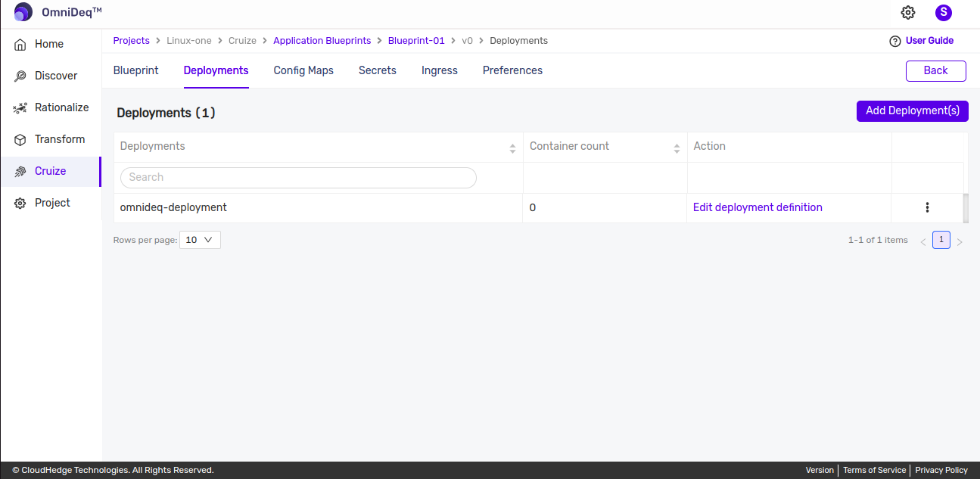
Task: Switch to the Preferences tab
Action: [x=512, y=70]
